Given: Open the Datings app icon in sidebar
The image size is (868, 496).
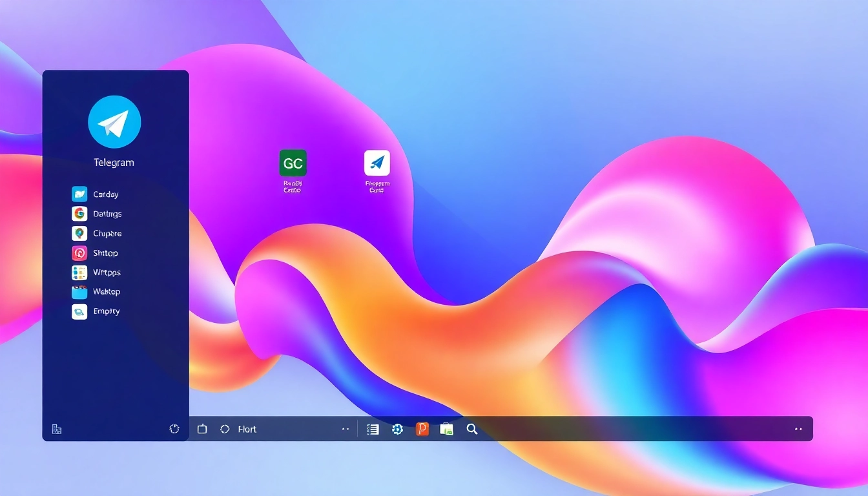Looking at the screenshot, I should 79,214.
